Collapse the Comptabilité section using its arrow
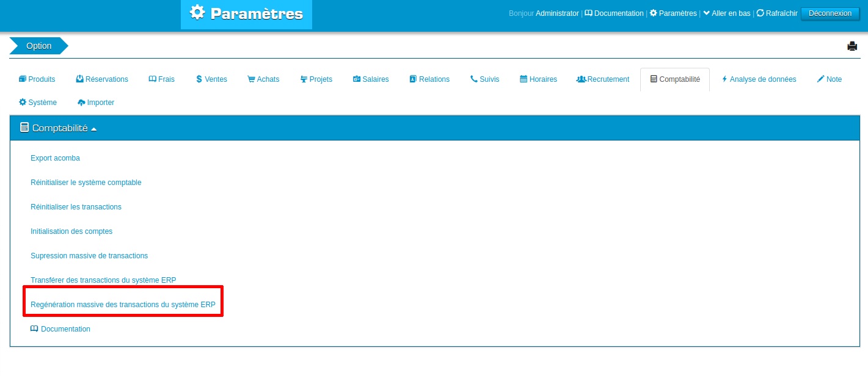The height and width of the screenshot is (392, 868). tap(94, 128)
